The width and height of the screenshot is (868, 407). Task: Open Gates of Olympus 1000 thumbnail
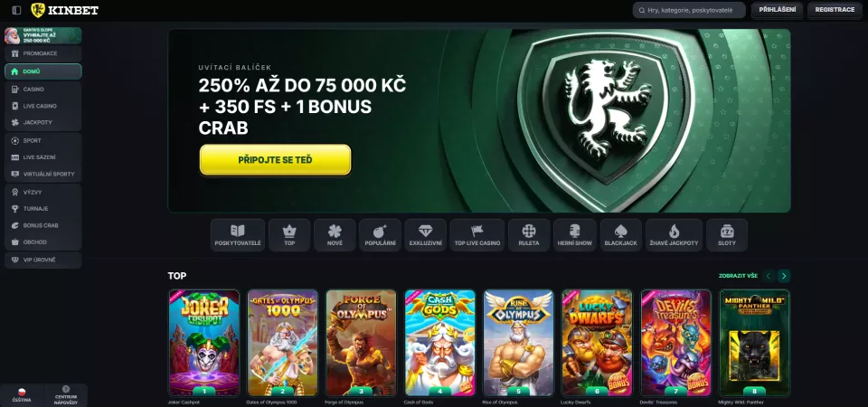pos(282,342)
